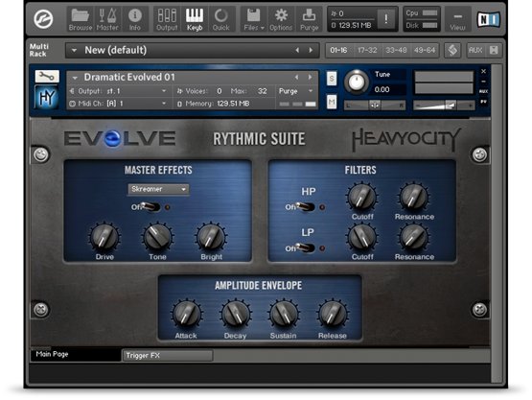Click the Tune value 0.00 field
Screen dimensions: 532x400
tap(388, 89)
